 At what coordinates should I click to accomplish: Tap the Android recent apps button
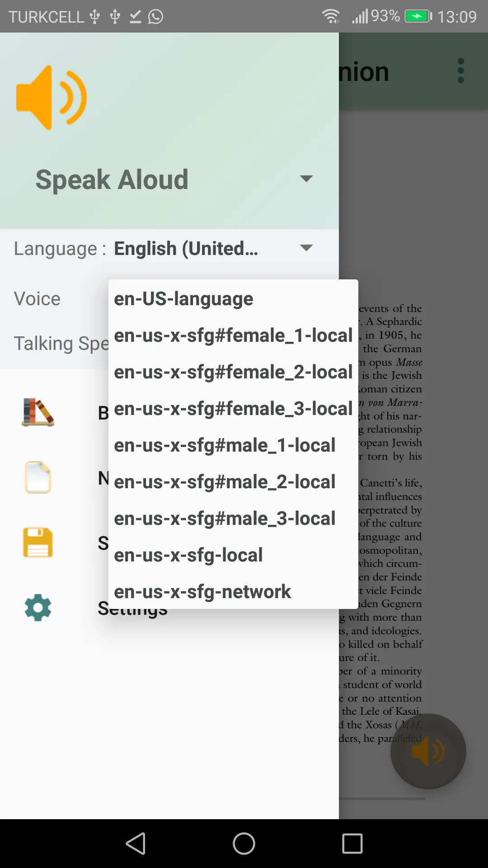pos(352,844)
